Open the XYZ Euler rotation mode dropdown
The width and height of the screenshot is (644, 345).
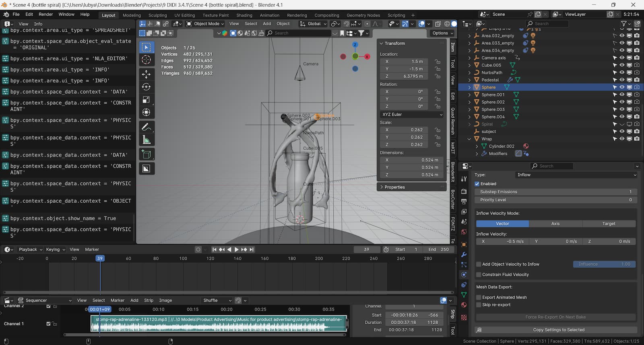[411, 115]
